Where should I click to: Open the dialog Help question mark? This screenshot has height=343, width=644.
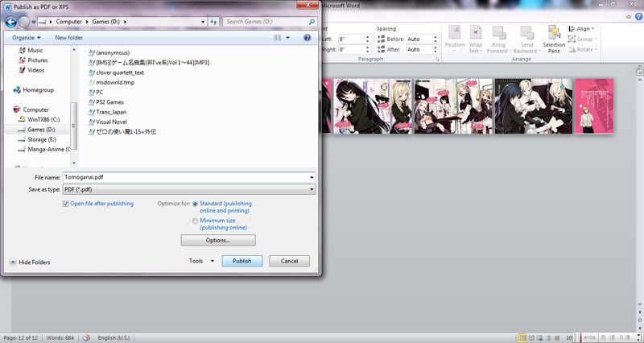pyautogui.click(x=307, y=37)
